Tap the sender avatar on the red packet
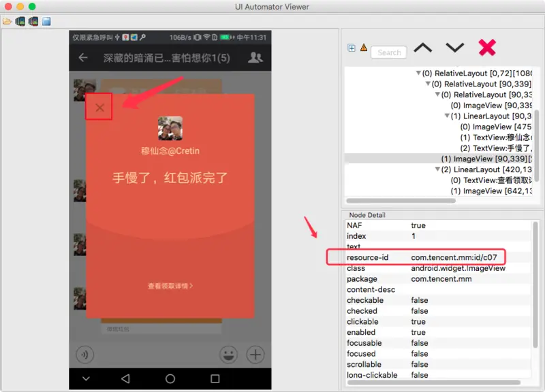Screen dimensions: 545x392 170,128
